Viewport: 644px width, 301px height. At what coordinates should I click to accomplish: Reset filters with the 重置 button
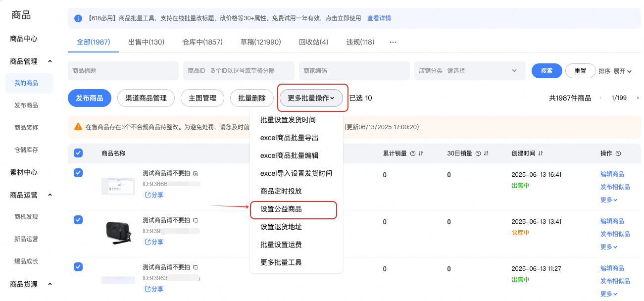point(580,71)
